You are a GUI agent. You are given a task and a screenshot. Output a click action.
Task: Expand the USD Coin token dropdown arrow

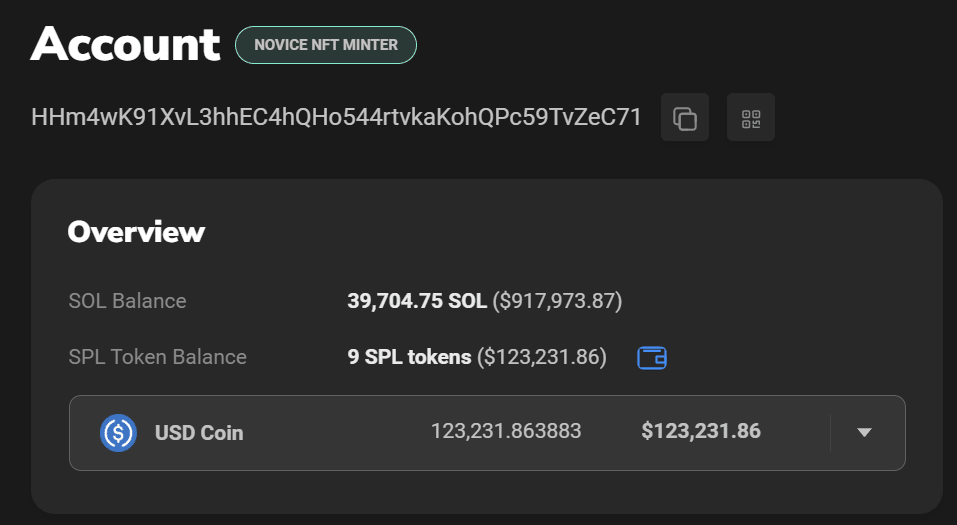click(865, 432)
